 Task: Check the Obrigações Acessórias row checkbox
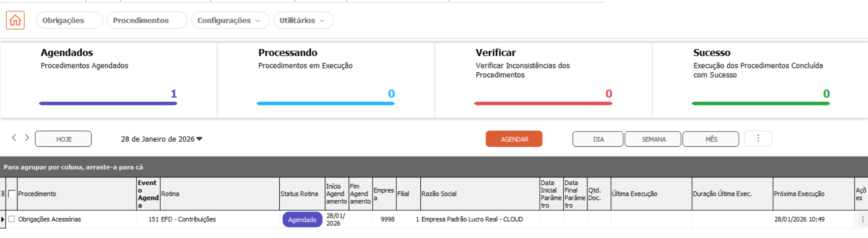(12, 219)
